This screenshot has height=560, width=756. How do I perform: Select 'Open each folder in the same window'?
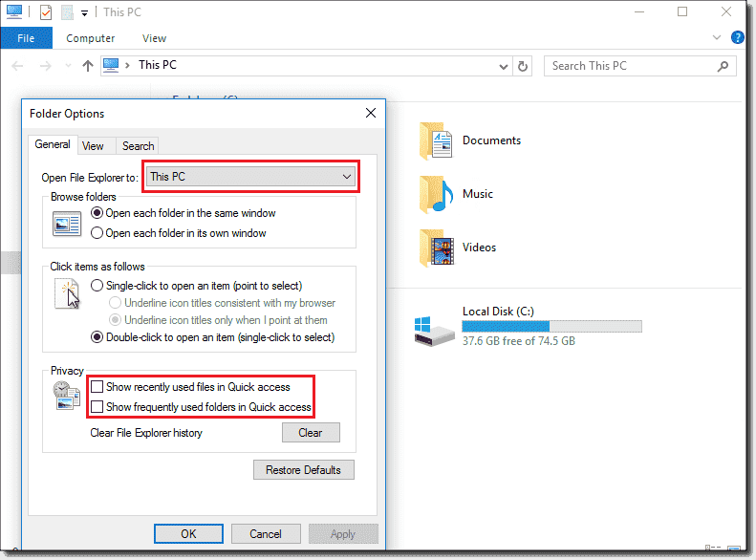tap(184, 213)
